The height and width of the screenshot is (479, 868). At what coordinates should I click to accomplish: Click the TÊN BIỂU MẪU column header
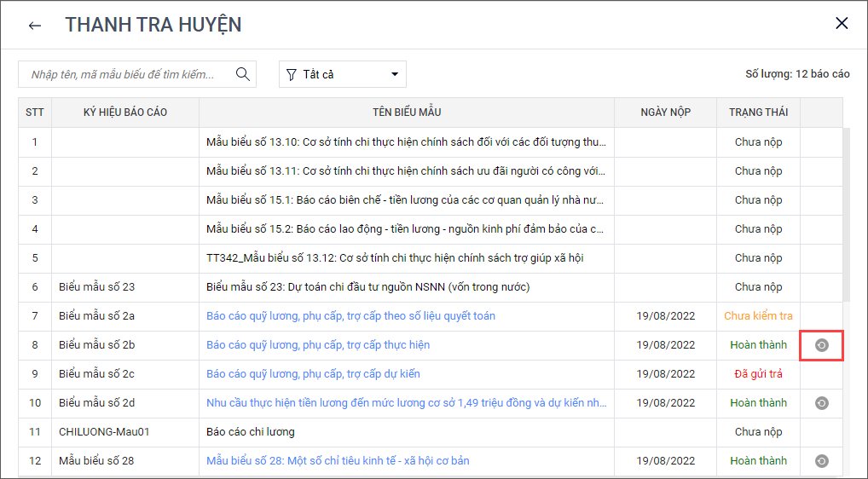tap(407, 113)
